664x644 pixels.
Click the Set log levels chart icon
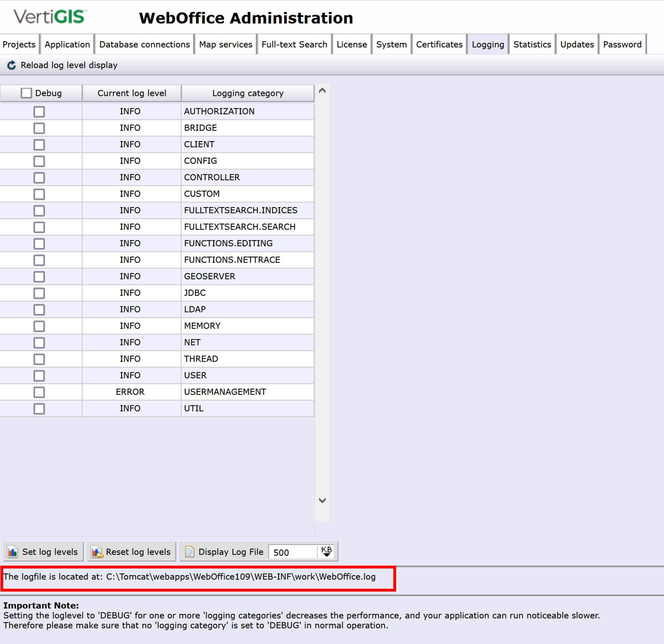(x=12, y=552)
